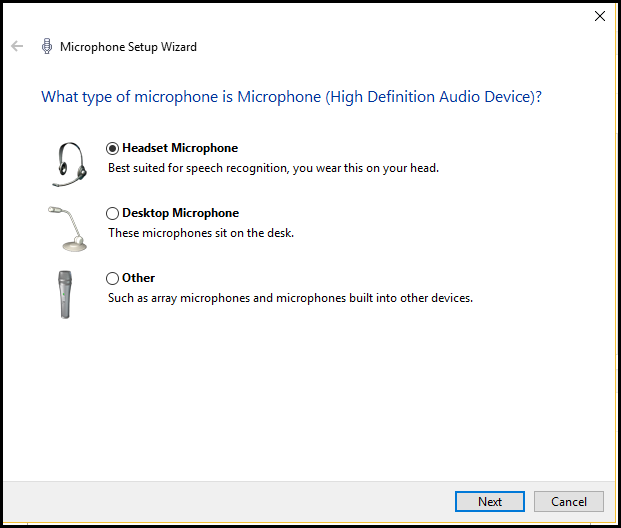Click the "Such as array microphones" description
Image resolution: width=621 pixels, height=528 pixels.
(x=290, y=298)
